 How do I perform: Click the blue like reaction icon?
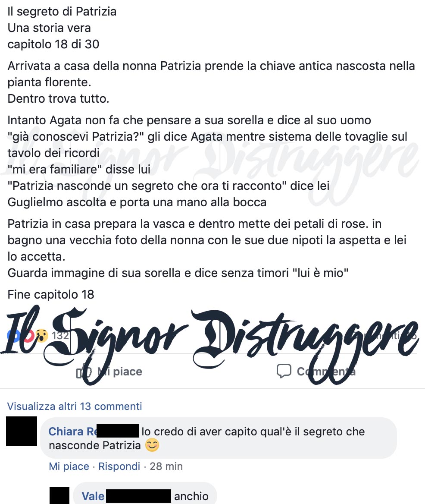(12, 336)
